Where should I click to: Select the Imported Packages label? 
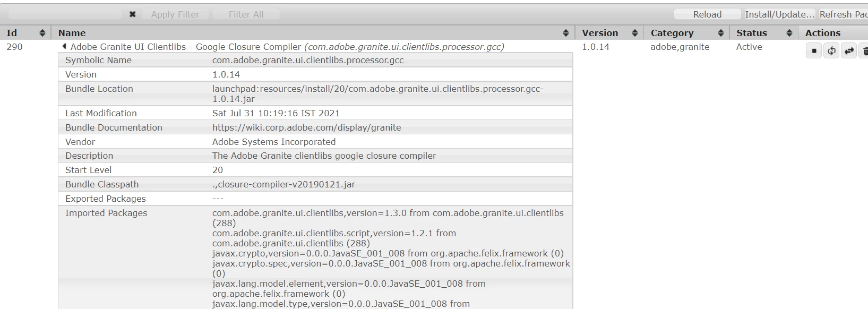click(x=106, y=213)
